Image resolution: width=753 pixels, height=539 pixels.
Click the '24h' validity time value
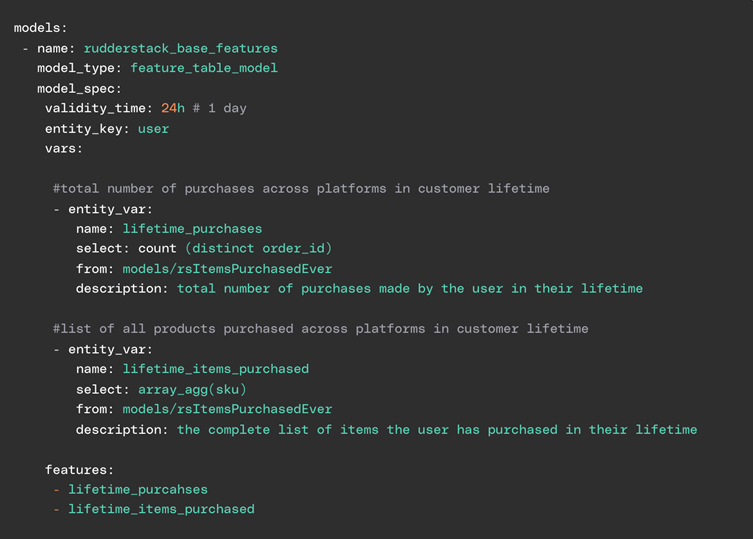tap(173, 108)
